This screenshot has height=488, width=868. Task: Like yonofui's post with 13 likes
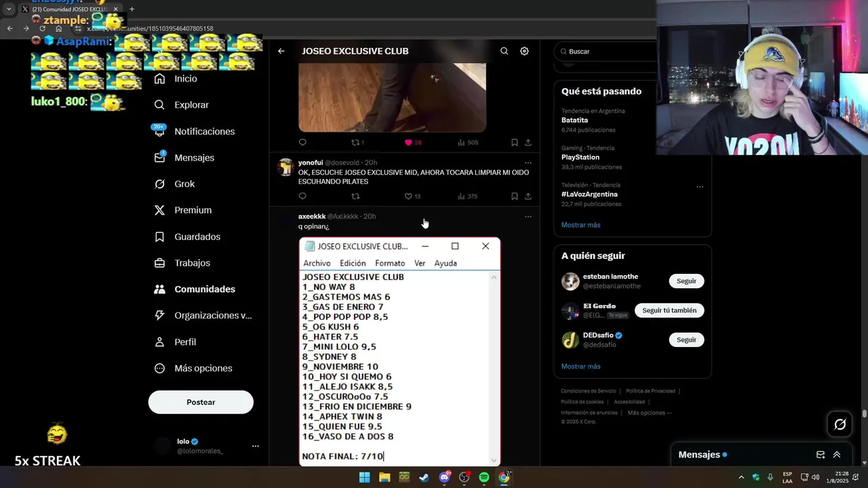(412, 196)
